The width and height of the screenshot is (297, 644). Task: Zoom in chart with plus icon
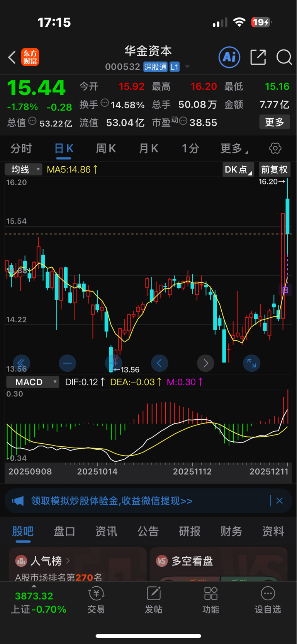(114, 363)
